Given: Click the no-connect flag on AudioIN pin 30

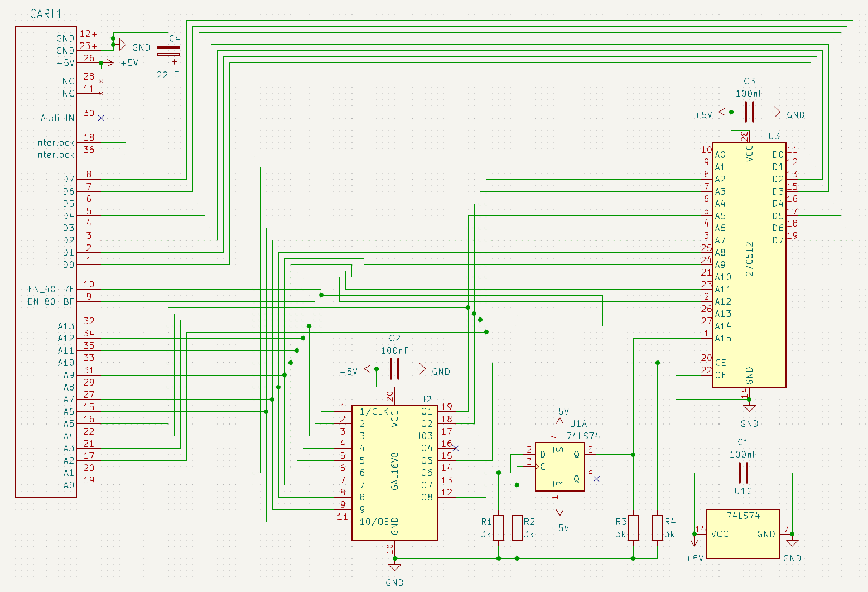Looking at the screenshot, I should (x=101, y=118).
